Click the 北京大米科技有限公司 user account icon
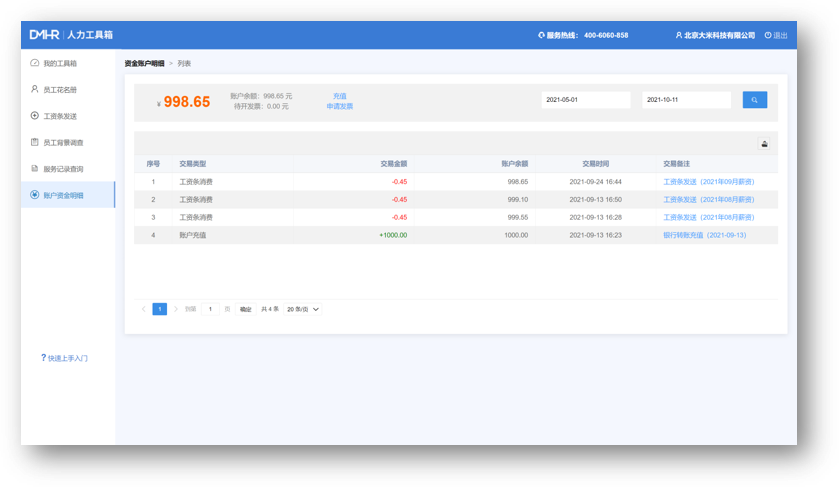The image size is (839, 487). tap(679, 35)
